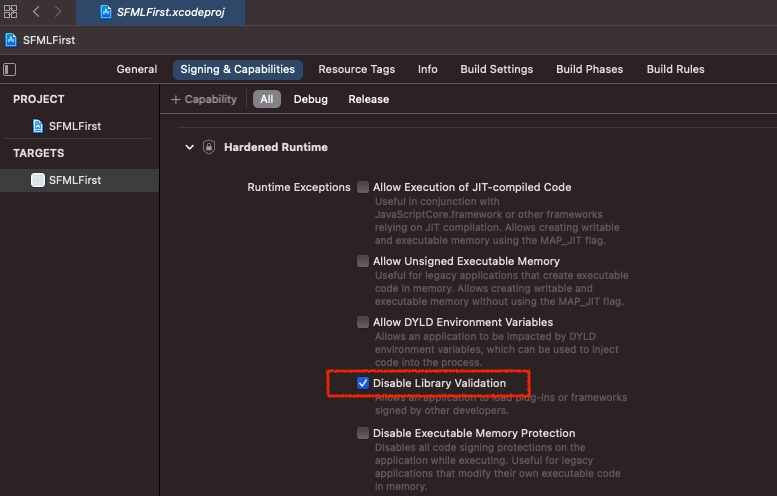
Task: Click the SFMLFirst breadcrumb label
Action: point(49,40)
